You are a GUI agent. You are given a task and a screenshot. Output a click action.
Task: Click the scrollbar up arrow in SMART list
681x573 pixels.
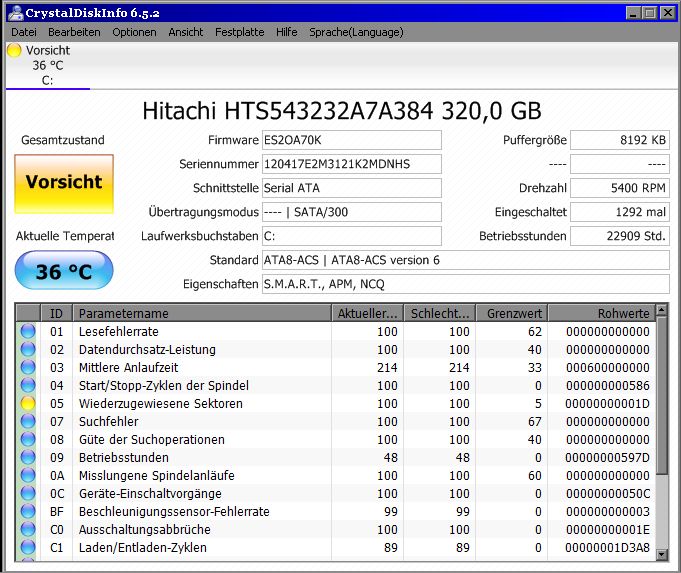661,310
